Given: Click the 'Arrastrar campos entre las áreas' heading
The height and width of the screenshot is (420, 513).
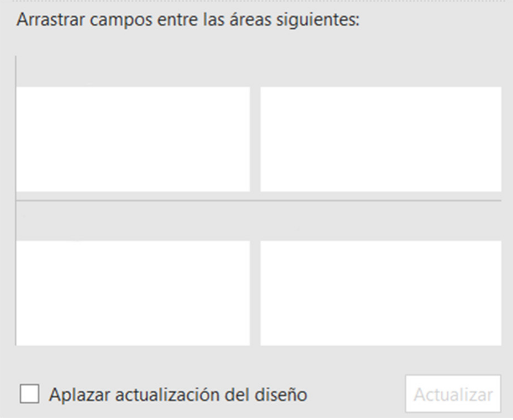Looking at the screenshot, I should tap(187, 22).
